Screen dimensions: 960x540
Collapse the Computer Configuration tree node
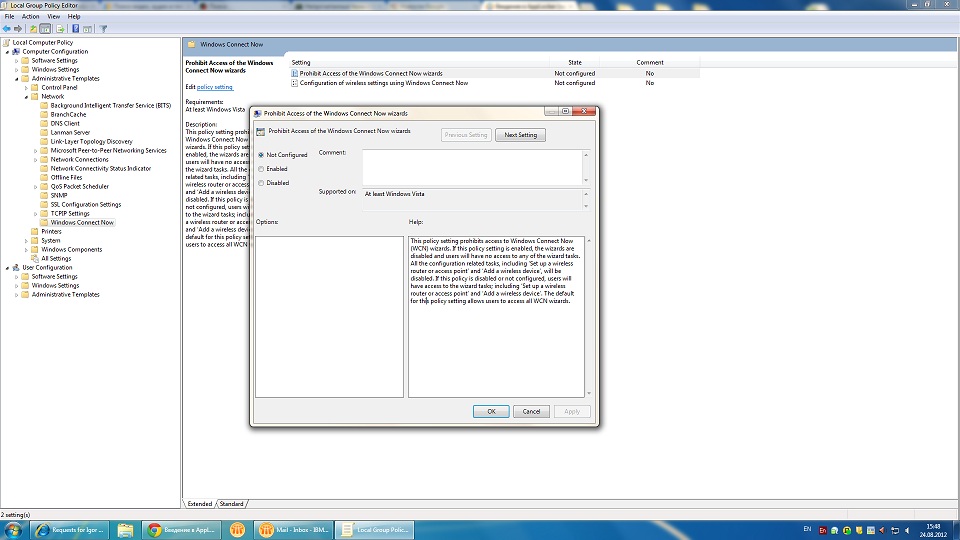click(x=7, y=52)
